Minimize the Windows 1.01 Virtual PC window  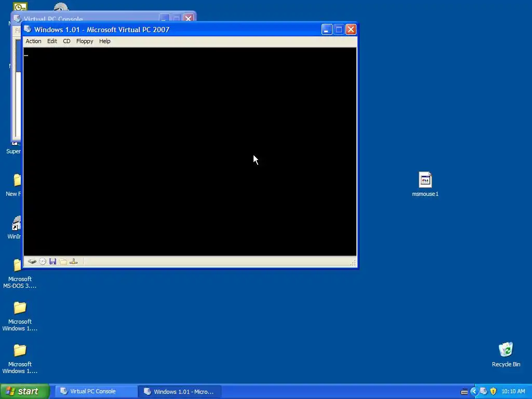click(326, 30)
